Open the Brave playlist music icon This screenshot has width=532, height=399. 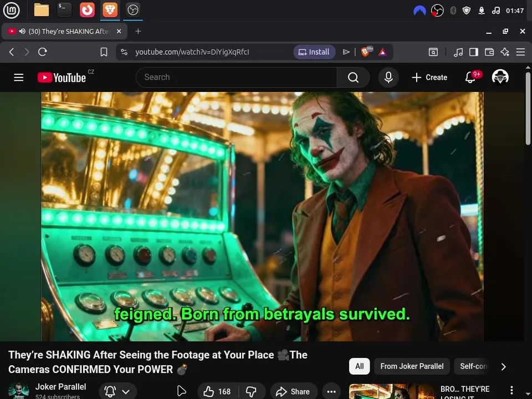[458, 52]
